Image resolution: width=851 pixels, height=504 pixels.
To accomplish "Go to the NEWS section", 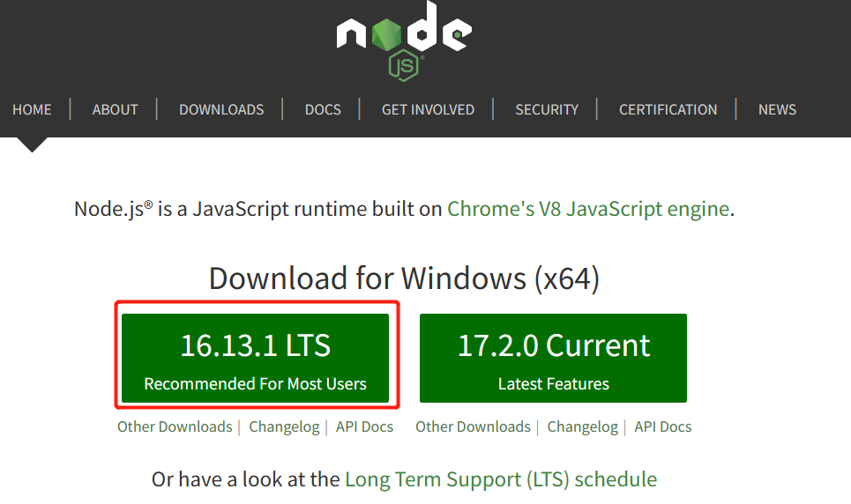I will tap(777, 109).
